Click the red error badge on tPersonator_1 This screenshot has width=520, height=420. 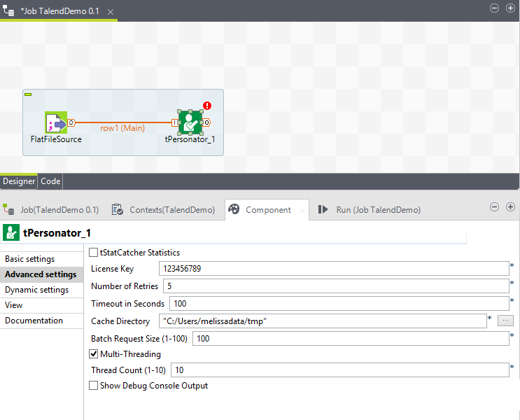207,106
